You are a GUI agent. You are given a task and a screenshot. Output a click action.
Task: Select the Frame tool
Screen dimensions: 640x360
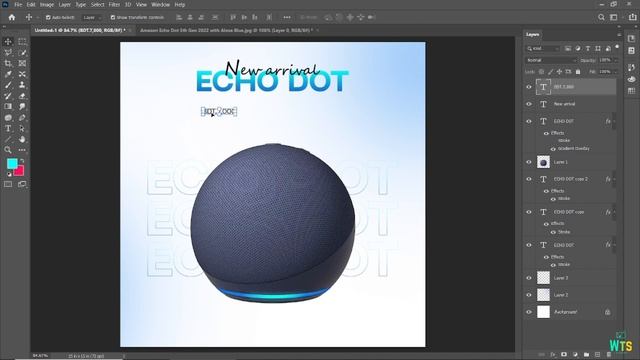(x=22, y=63)
